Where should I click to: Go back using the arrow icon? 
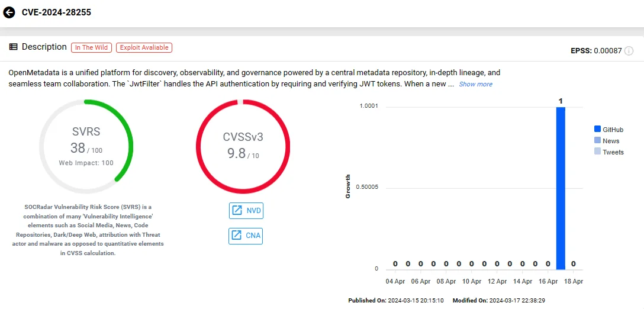point(9,12)
